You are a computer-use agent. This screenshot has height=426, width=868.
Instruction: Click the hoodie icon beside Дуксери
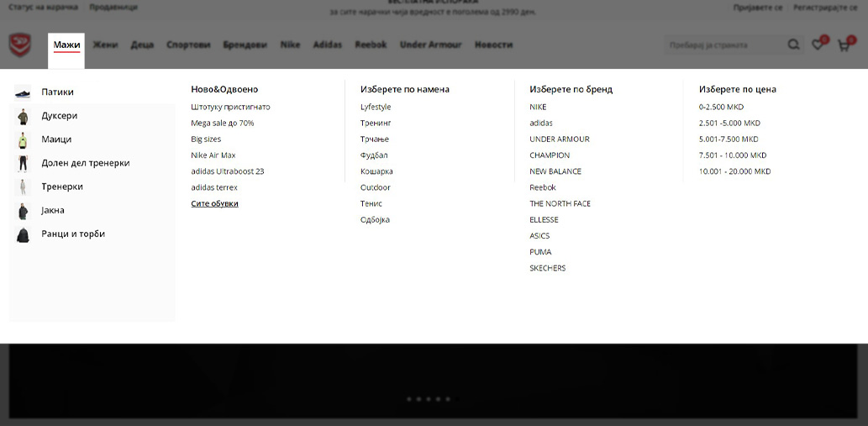[x=23, y=116]
